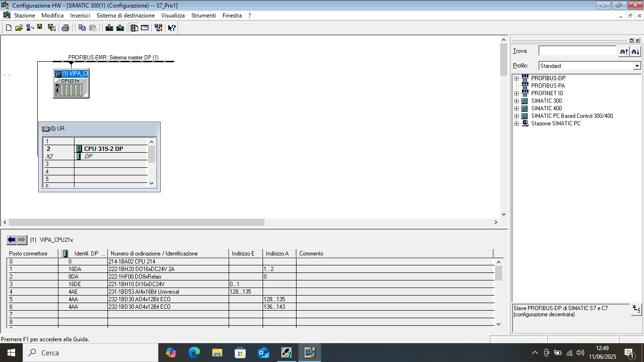
Task: Expand the PROFINET IO tree node
Action: tap(517, 93)
